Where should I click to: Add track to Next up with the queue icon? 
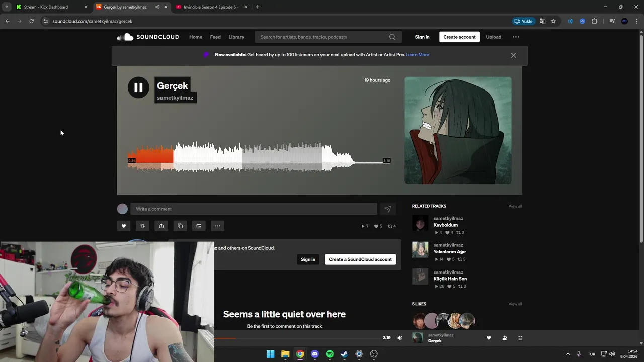click(x=199, y=226)
